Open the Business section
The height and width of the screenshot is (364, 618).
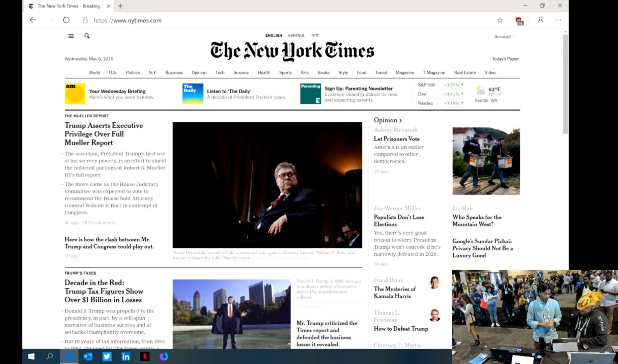174,72
